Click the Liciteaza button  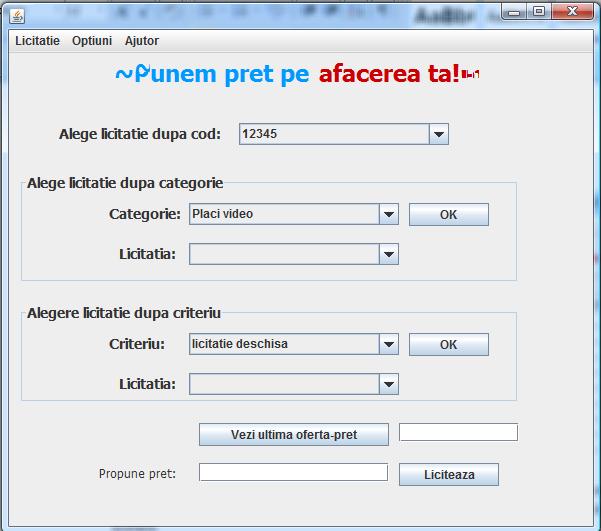448,474
